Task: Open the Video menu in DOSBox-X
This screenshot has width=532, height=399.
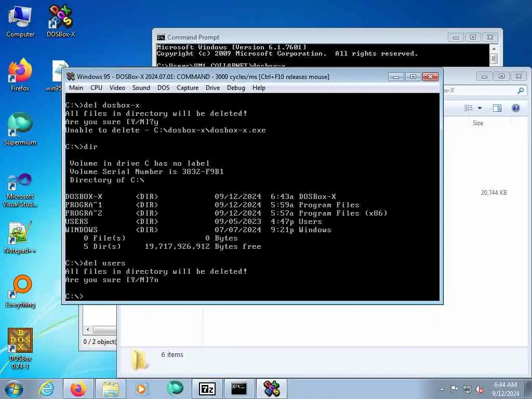Action: click(117, 88)
